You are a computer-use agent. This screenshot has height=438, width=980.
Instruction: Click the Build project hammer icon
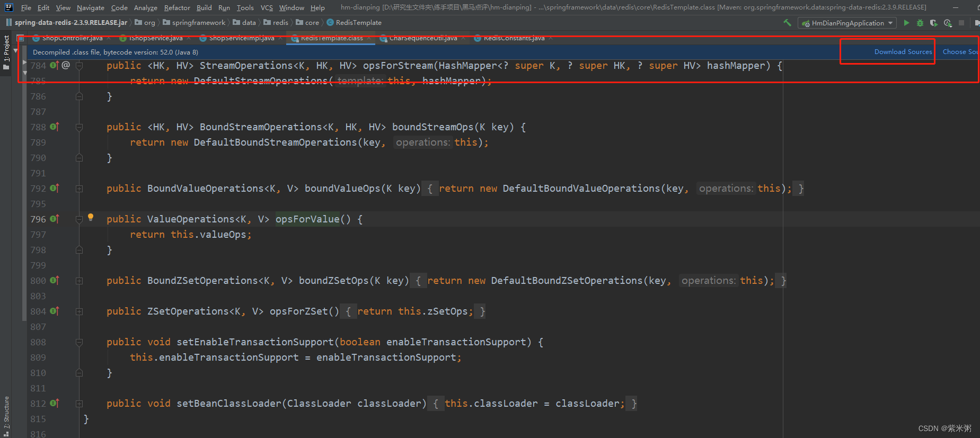pyautogui.click(x=787, y=23)
